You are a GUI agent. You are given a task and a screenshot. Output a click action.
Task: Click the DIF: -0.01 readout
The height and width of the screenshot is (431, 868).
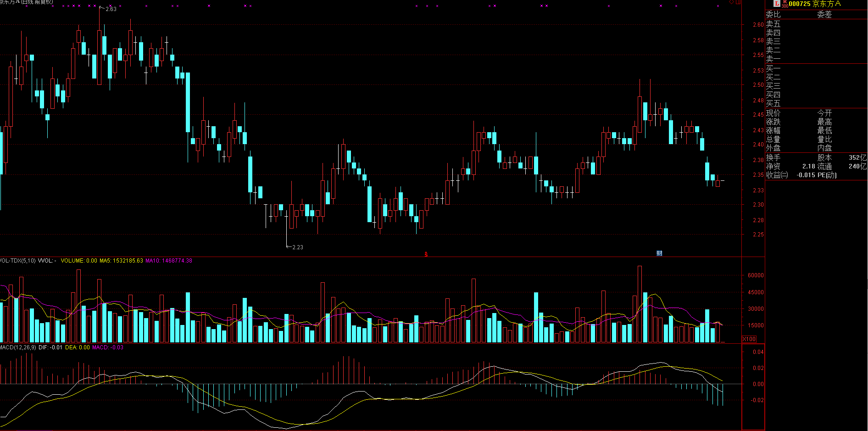50,347
